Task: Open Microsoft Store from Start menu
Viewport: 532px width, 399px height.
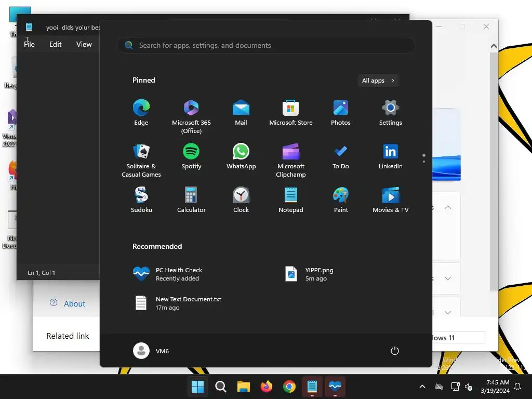Action: pos(291,113)
